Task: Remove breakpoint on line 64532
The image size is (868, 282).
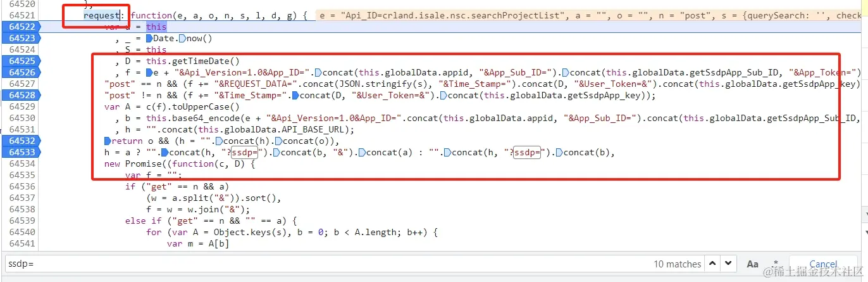Action: (x=22, y=141)
